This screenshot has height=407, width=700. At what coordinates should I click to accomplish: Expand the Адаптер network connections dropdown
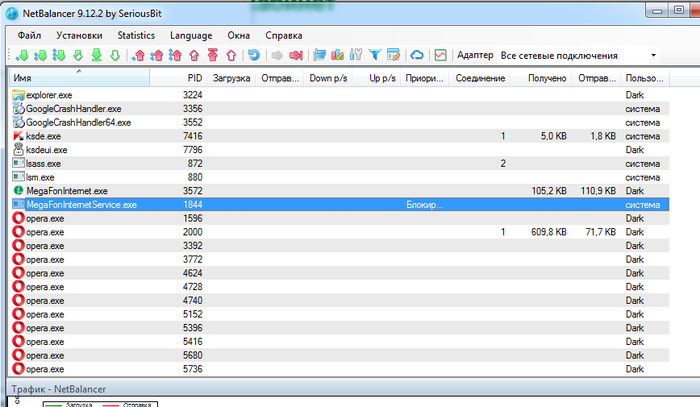(x=653, y=55)
